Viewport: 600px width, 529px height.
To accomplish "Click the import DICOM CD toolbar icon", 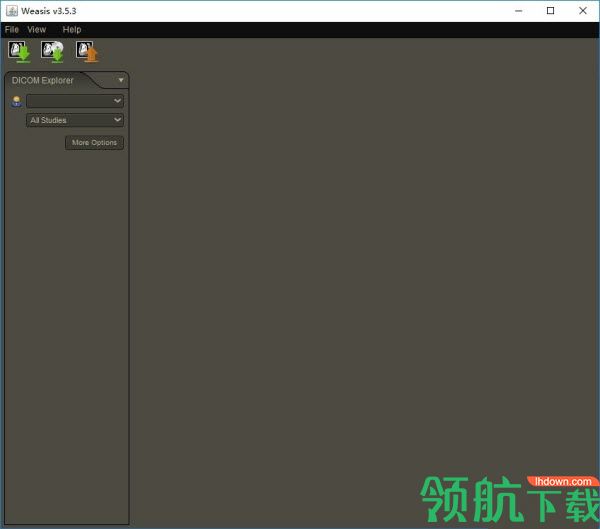I will [52, 52].
